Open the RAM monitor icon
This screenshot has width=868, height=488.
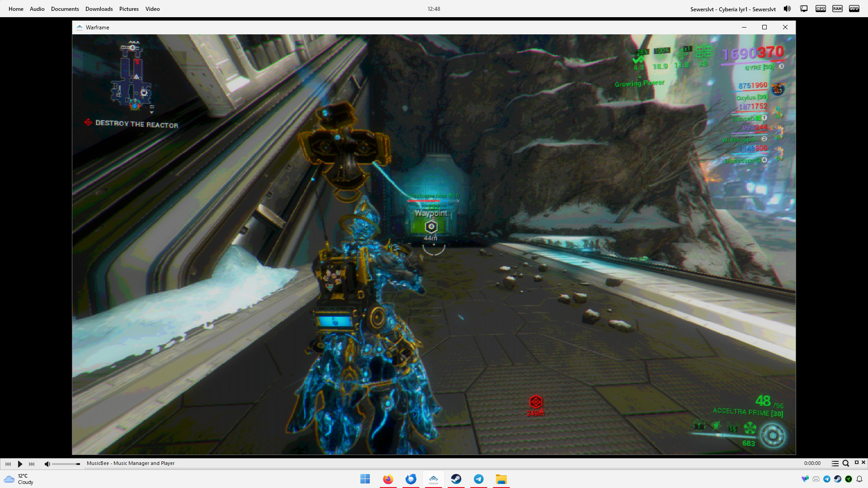click(837, 9)
